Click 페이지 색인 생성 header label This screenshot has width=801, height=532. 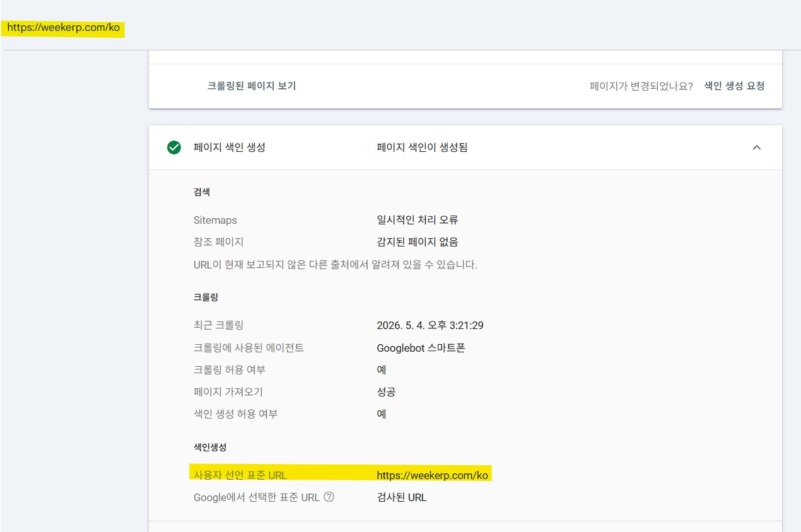coord(230,147)
